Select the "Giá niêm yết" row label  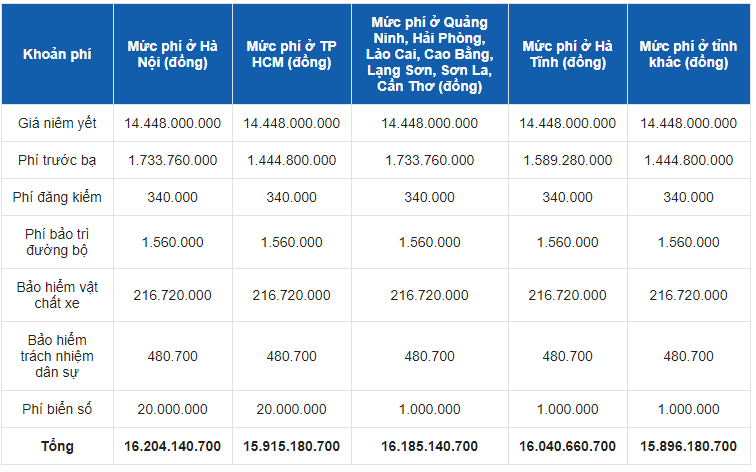pyautogui.click(x=57, y=123)
